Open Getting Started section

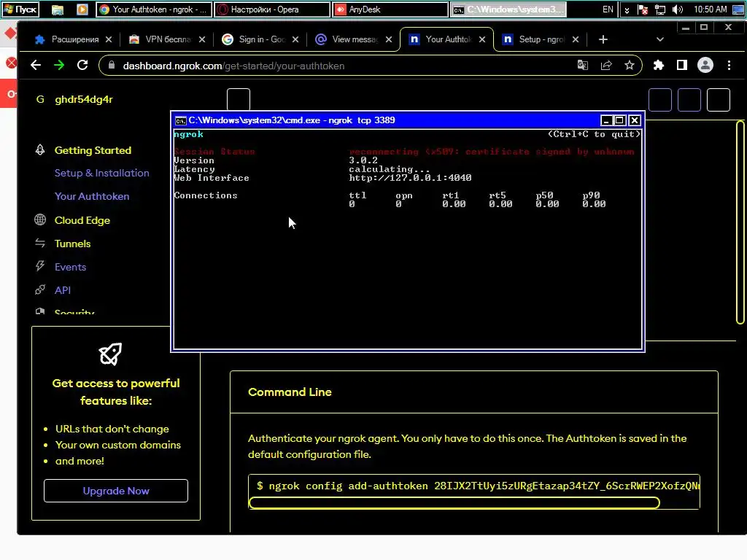[93, 150]
